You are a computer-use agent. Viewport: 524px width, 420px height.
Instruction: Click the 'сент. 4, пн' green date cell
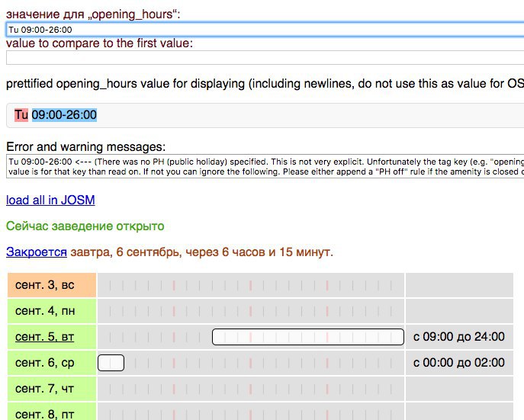click(x=52, y=310)
